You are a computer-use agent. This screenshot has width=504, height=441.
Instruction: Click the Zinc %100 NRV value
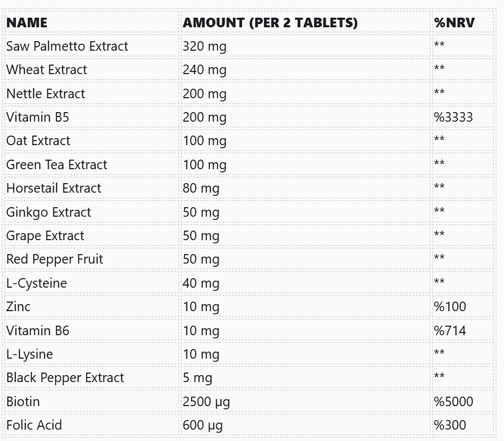point(450,307)
